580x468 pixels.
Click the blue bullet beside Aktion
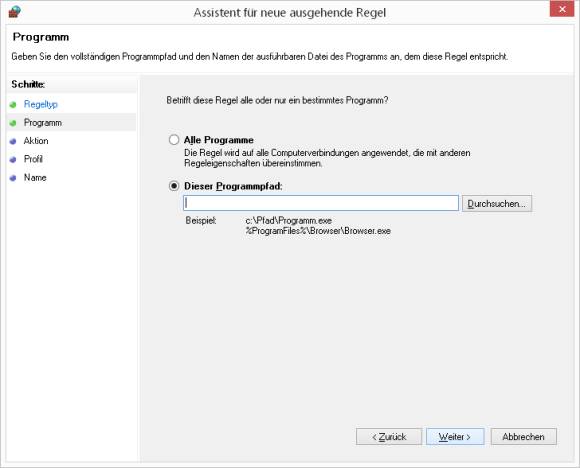[13, 141]
